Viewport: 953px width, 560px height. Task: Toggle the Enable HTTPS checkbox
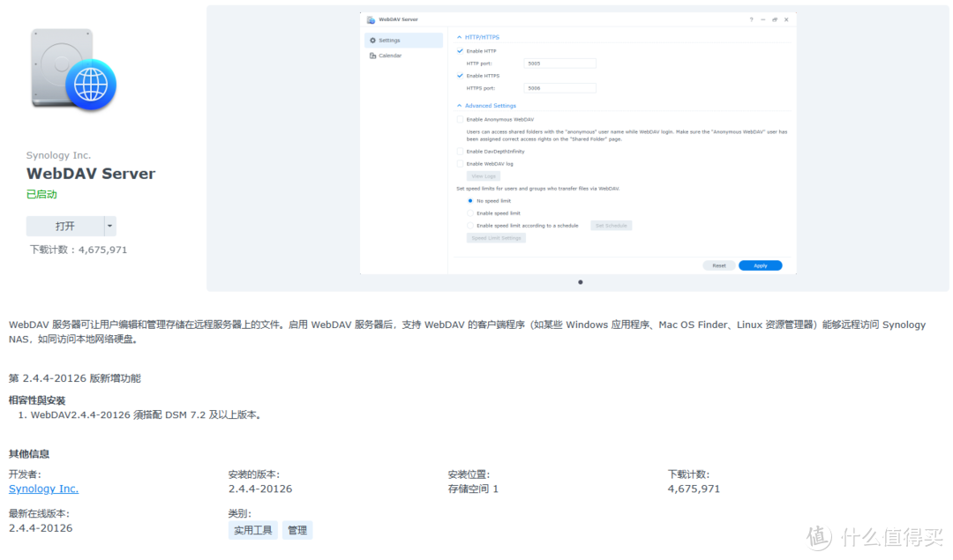click(460, 76)
